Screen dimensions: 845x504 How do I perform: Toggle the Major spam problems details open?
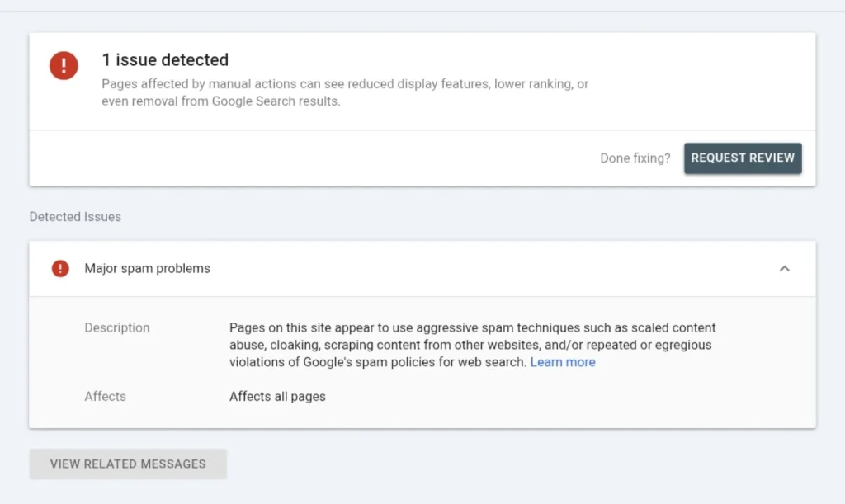785,268
